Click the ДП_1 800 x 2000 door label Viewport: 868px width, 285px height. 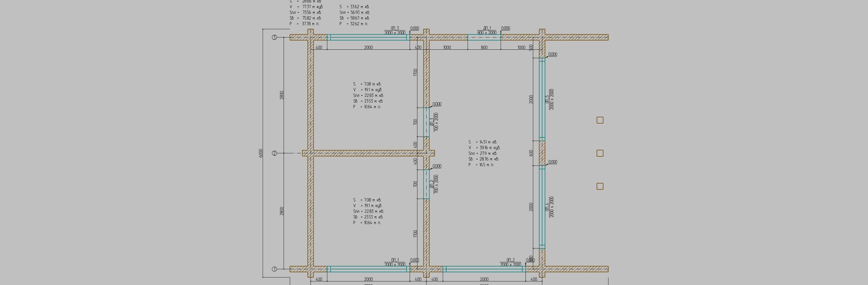tap(486, 31)
